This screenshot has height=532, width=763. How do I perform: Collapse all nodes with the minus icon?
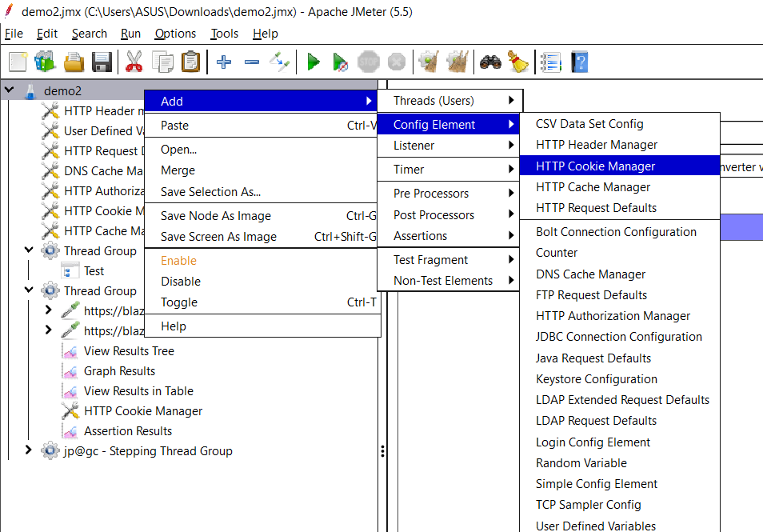pos(252,62)
